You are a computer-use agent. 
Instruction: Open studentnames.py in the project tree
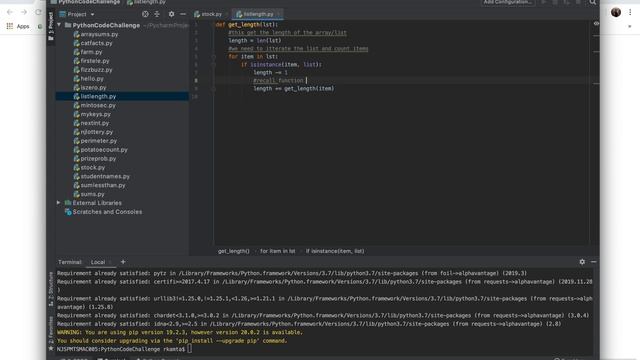point(105,176)
